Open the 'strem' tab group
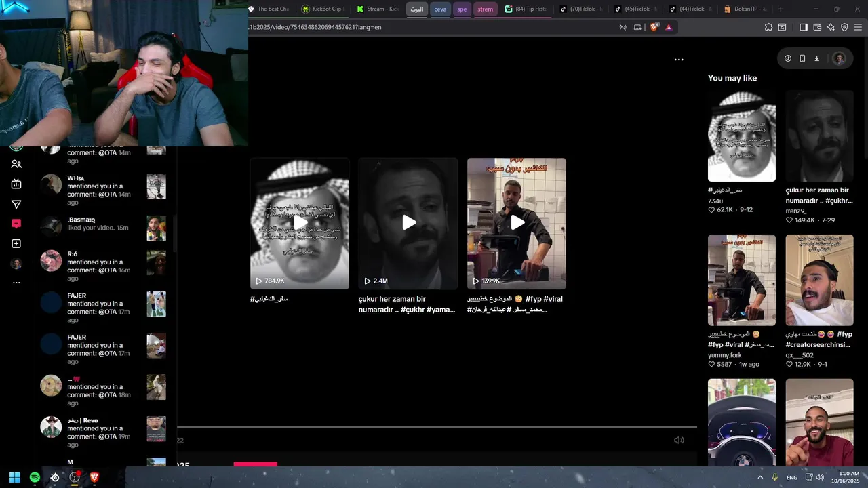868x488 pixels. pyautogui.click(x=485, y=9)
